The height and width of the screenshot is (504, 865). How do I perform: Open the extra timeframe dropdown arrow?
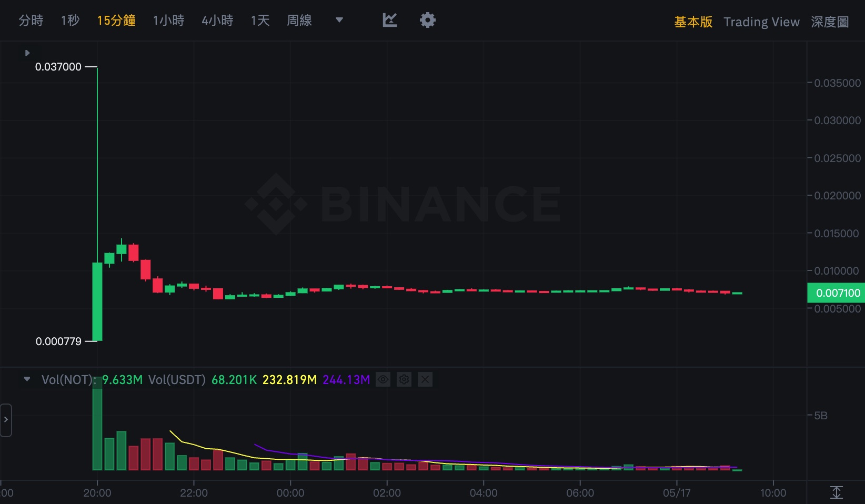(339, 20)
